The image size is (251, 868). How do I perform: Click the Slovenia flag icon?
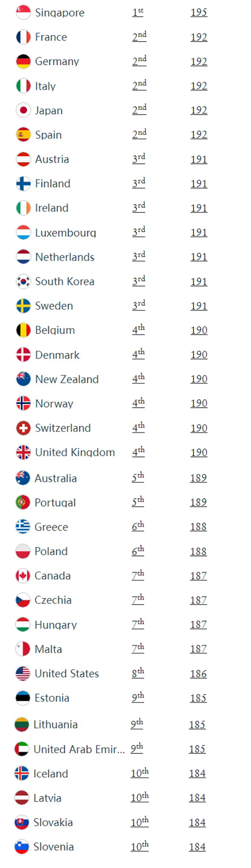point(22,847)
